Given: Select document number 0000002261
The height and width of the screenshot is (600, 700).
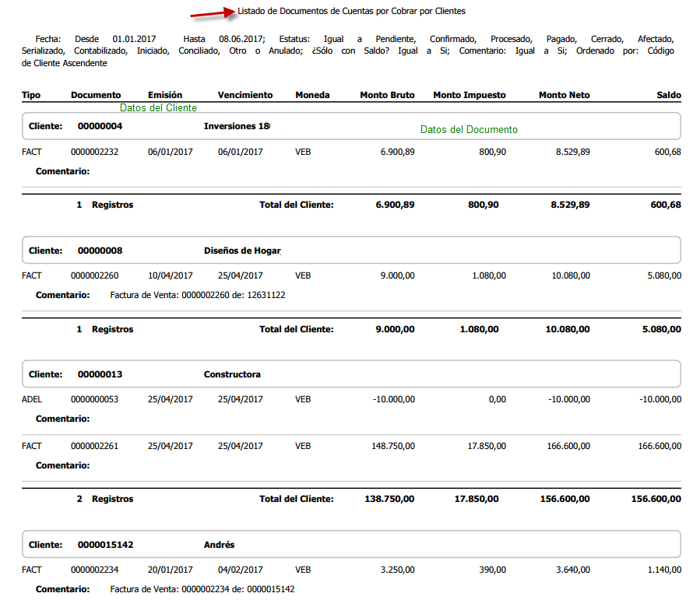Looking at the screenshot, I should point(95,446).
